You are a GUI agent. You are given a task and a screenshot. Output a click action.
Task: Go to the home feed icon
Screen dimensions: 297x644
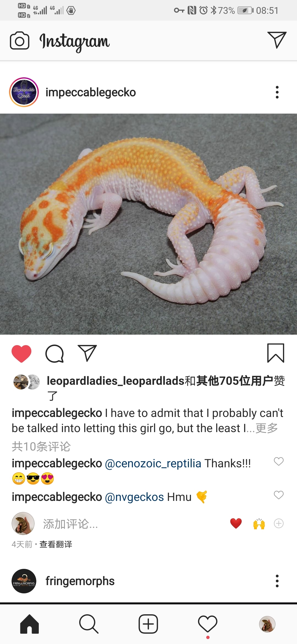(x=29, y=624)
